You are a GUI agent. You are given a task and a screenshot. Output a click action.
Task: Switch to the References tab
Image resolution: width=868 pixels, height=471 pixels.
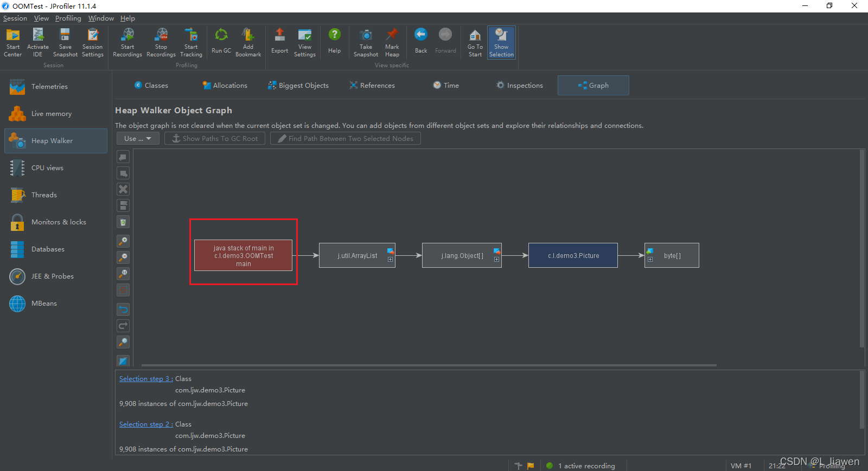(x=372, y=86)
